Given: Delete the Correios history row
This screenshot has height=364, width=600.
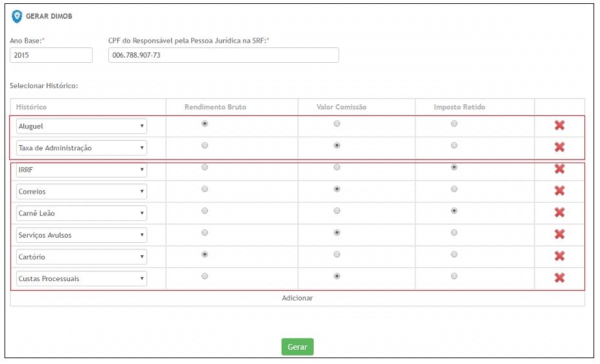Looking at the screenshot, I should [559, 191].
